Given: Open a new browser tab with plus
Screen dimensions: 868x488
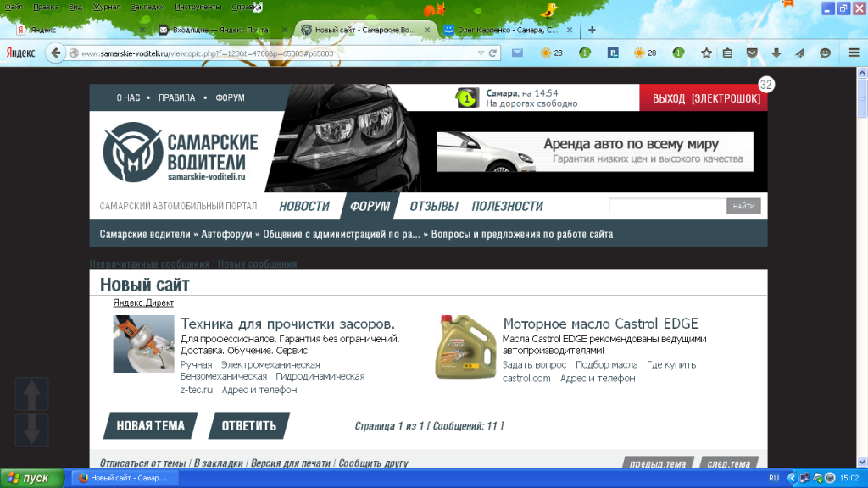Looking at the screenshot, I should tap(592, 30).
